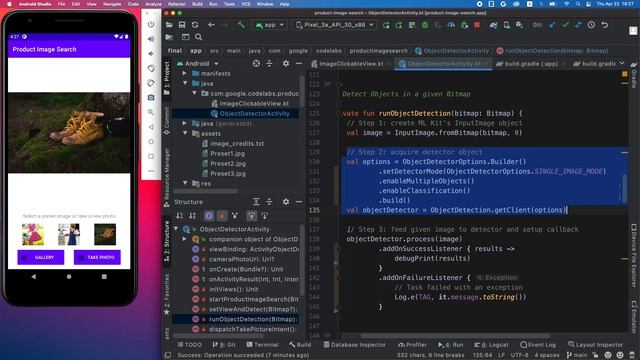Click the Git update project arrow icon
The height and width of the screenshot is (360, 640).
tap(552, 25)
